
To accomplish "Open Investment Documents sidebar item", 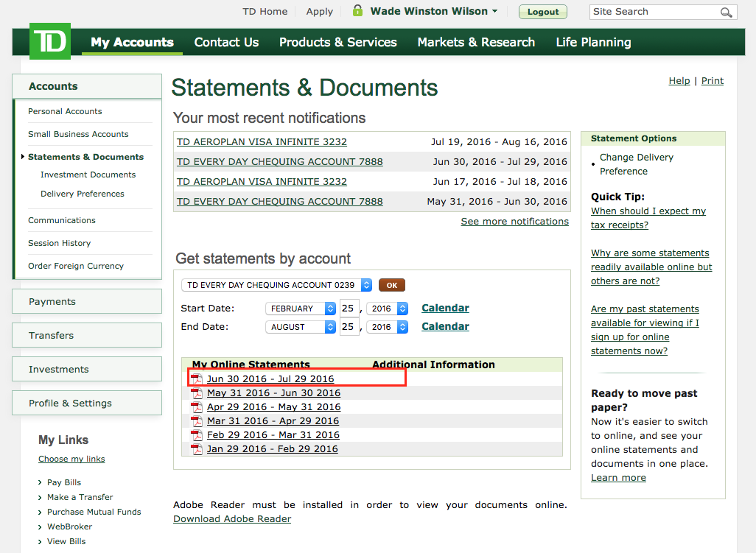I will [x=88, y=175].
